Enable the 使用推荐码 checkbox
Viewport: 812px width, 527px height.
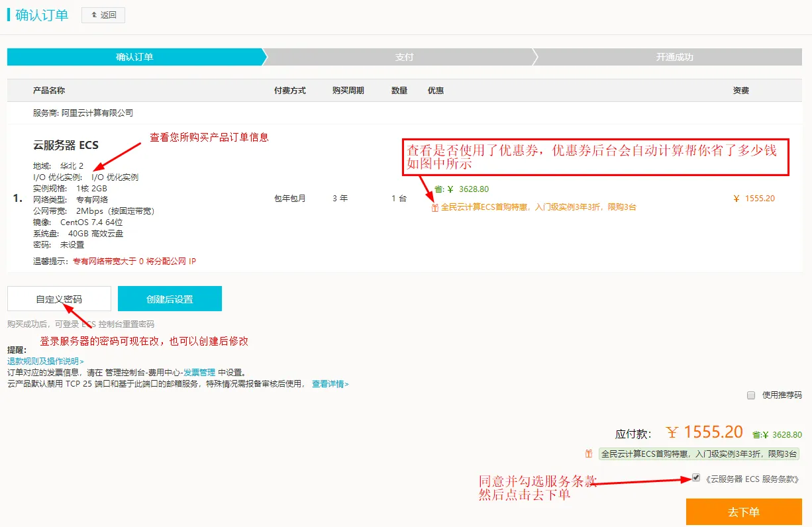point(751,395)
